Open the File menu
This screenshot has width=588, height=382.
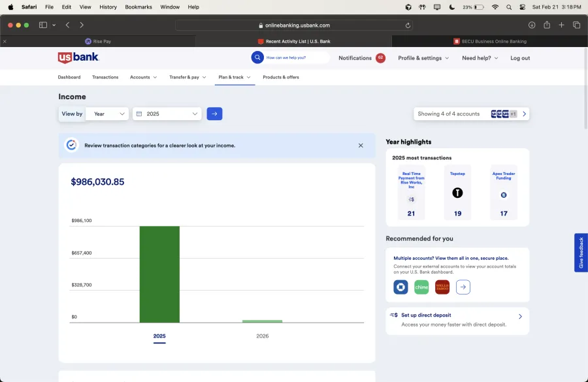point(49,7)
